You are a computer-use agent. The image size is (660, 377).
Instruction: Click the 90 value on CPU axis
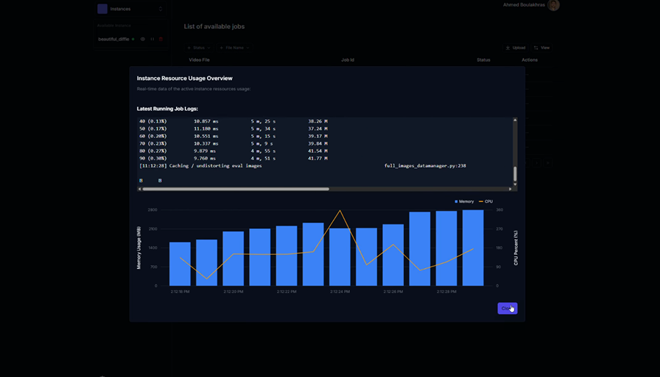(x=498, y=267)
